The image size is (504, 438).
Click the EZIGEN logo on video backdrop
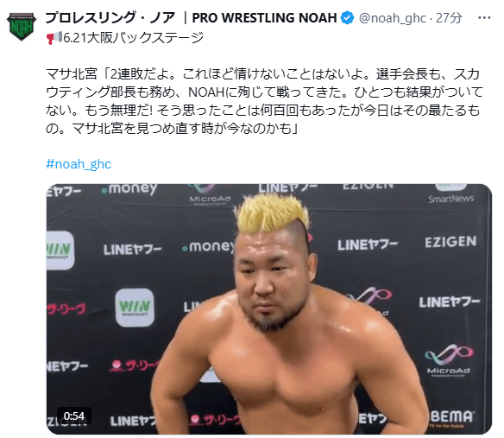click(450, 242)
